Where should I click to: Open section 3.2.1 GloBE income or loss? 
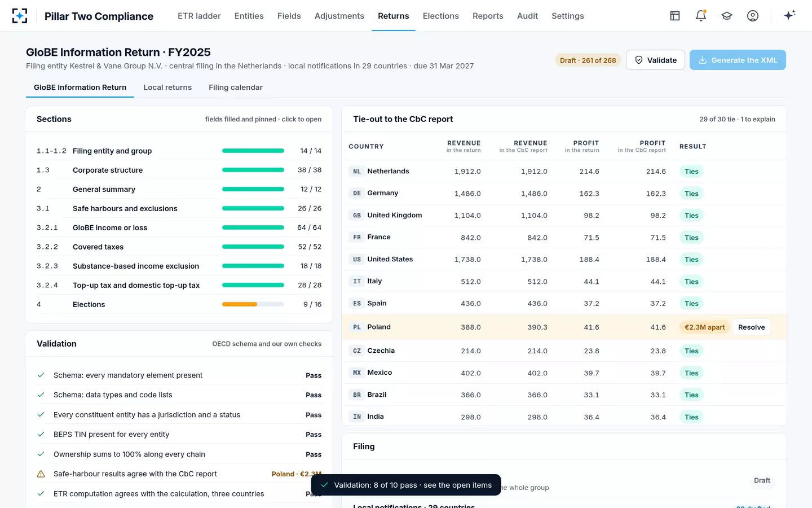click(x=179, y=227)
